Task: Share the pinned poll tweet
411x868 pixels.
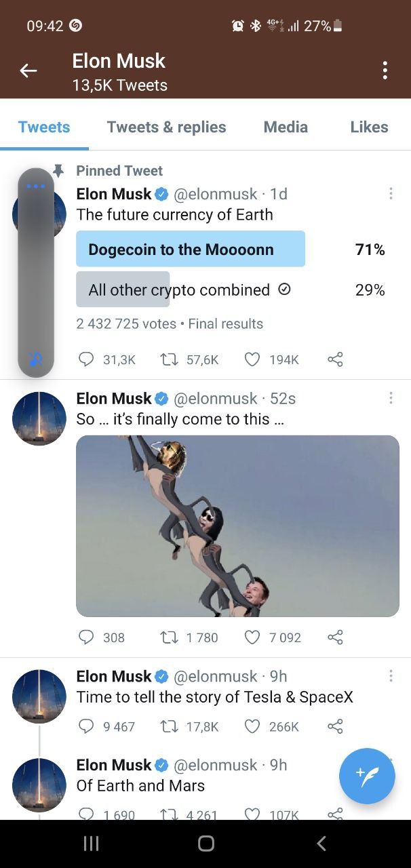Action: click(335, 359)
